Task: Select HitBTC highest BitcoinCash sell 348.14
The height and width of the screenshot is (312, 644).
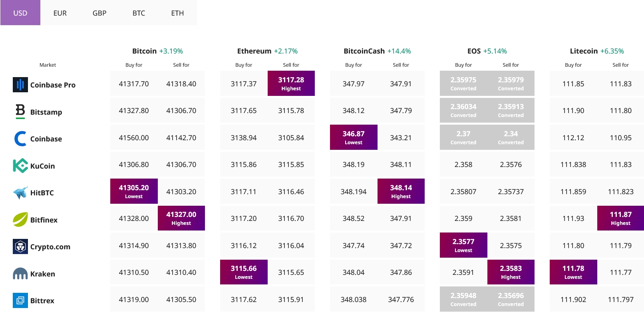Action: coord(401,191)
